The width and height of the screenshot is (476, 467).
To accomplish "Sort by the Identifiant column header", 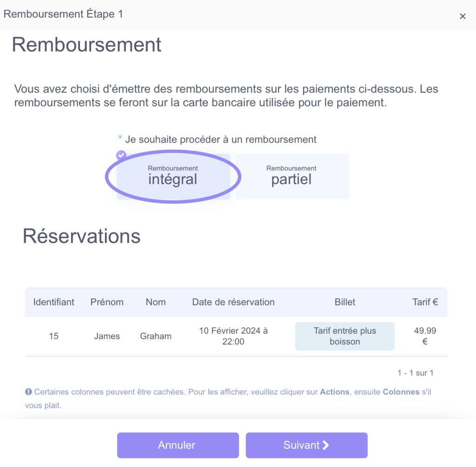I will [x=54, y=302].
